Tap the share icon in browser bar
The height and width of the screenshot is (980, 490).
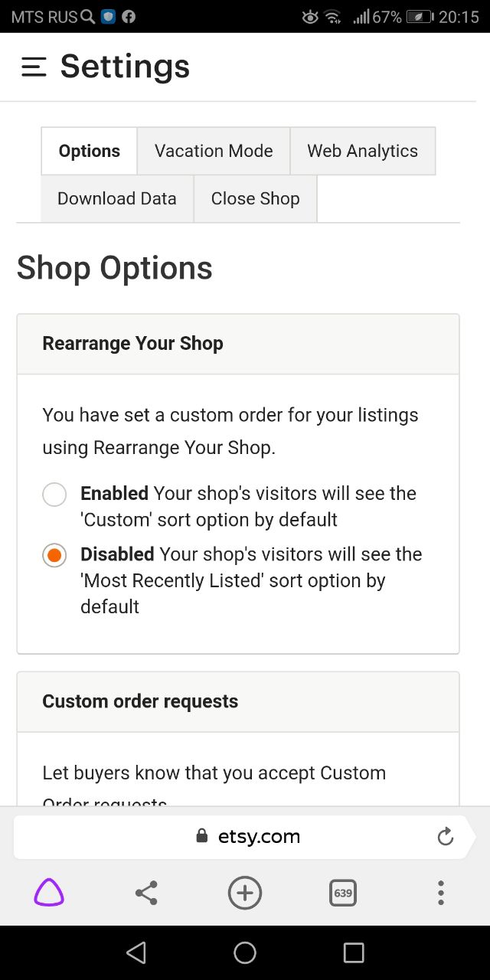(146, 893)
